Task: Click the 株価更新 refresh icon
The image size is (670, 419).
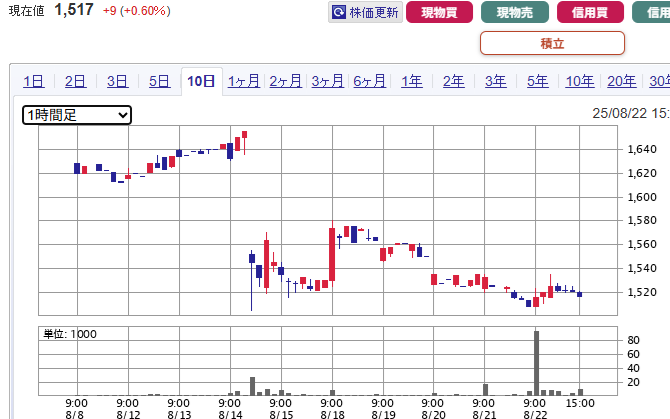Action: [x=339, y=12]
